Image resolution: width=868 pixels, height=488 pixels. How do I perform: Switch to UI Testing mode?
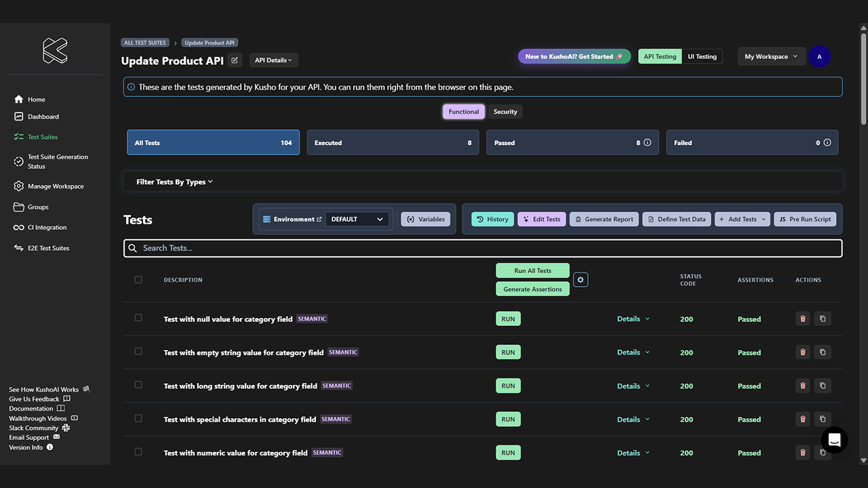(x=702, y=57)
